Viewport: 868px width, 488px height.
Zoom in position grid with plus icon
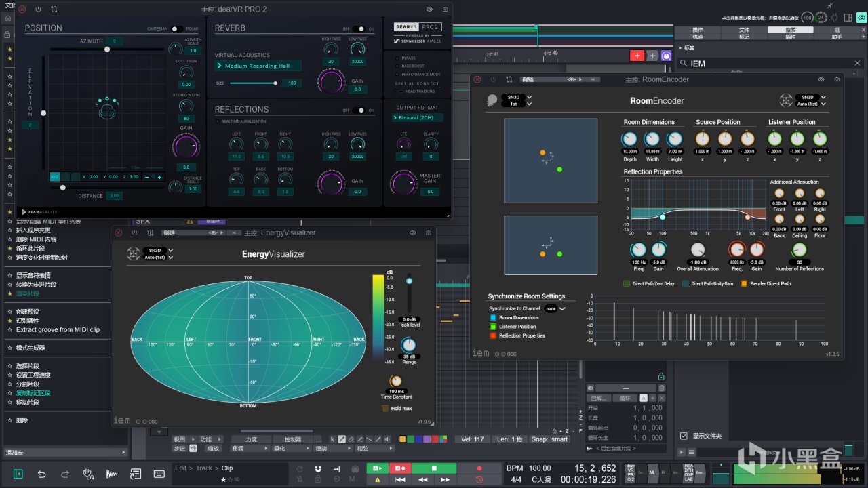pos(159,177)
